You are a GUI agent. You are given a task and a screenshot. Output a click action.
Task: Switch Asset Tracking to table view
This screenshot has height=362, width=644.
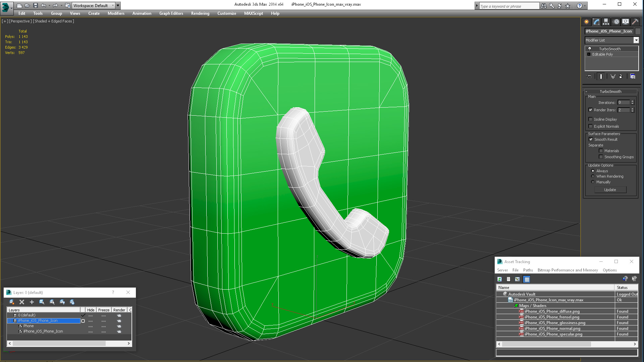click(x=527, y=279)
